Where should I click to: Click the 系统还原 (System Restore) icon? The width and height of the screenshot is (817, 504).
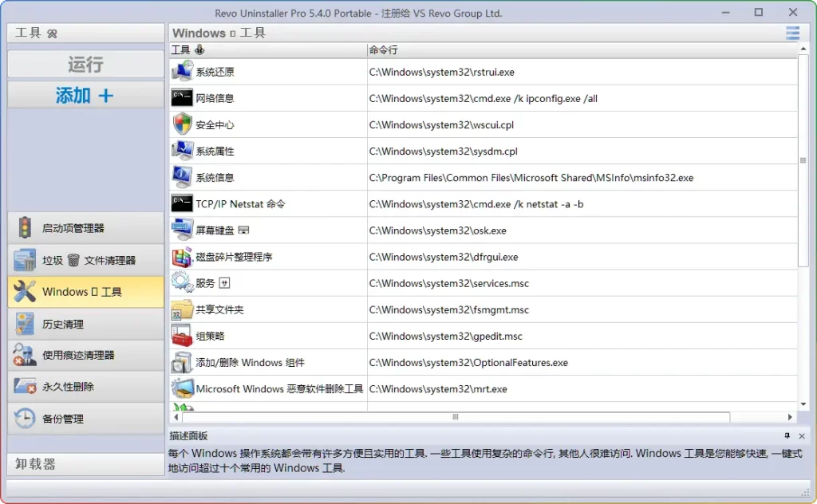[x=183, y=71]
